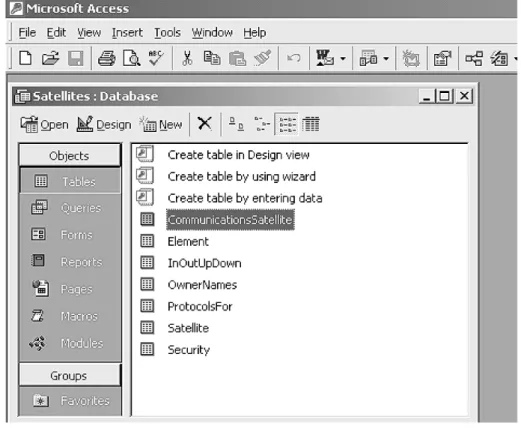The height and width of the screenshot is (429, 521).
Task: Open Print Preview magnifier icon
Action: (x=131, y=59)
